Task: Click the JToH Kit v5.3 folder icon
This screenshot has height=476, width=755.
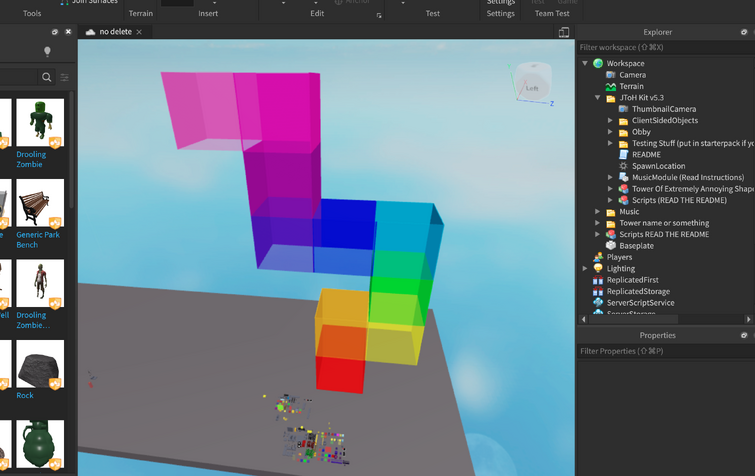Action: pos(611,98)
